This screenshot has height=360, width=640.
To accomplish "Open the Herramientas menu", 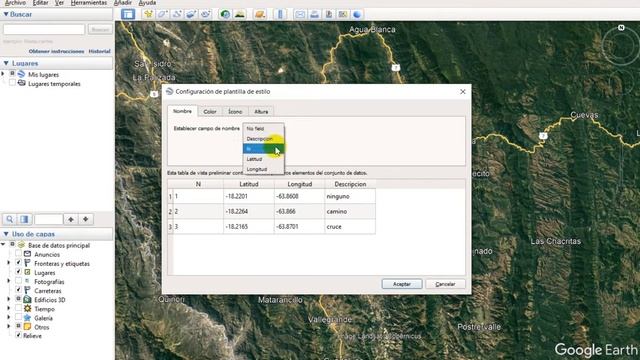I will coord(89,3).
